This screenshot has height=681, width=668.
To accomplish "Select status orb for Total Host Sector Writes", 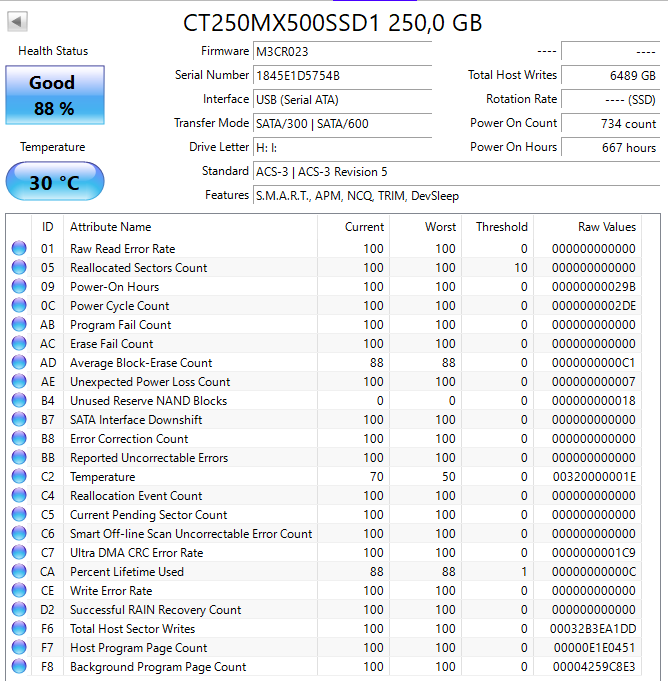I will 19,629.
